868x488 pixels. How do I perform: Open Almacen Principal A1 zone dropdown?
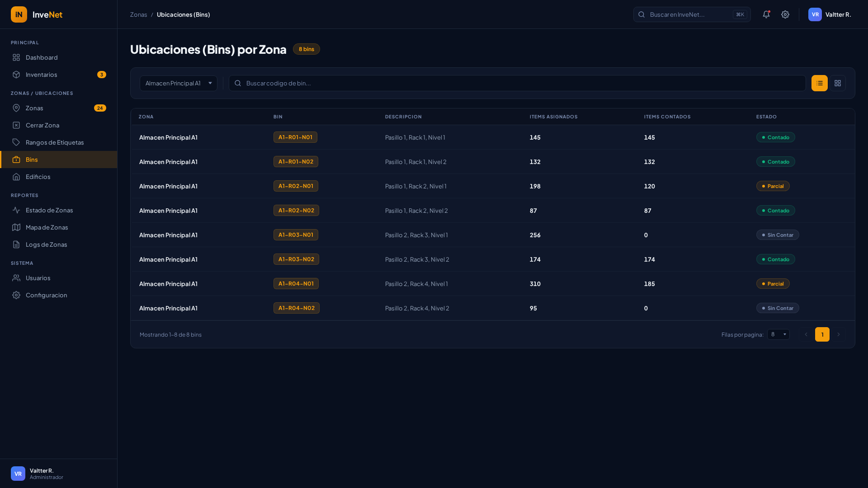[x=178, y=83]
